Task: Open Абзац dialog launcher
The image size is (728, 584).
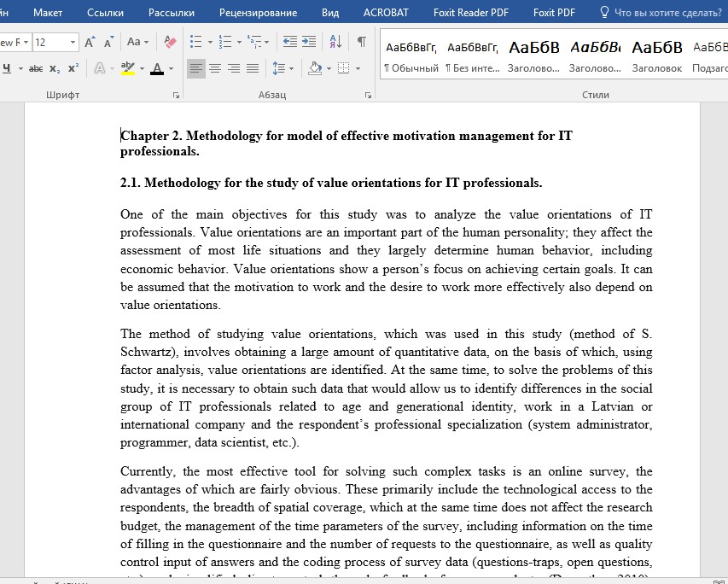Action: point(368,96)
